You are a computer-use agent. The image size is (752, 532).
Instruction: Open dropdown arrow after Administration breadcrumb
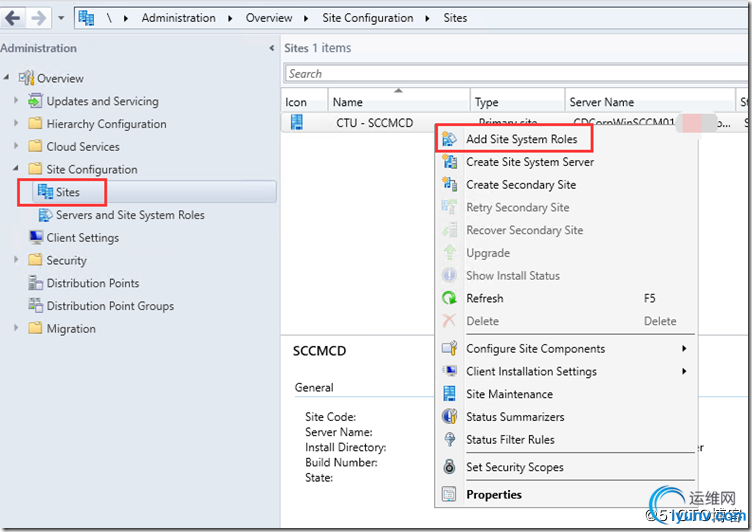point(230,19)
